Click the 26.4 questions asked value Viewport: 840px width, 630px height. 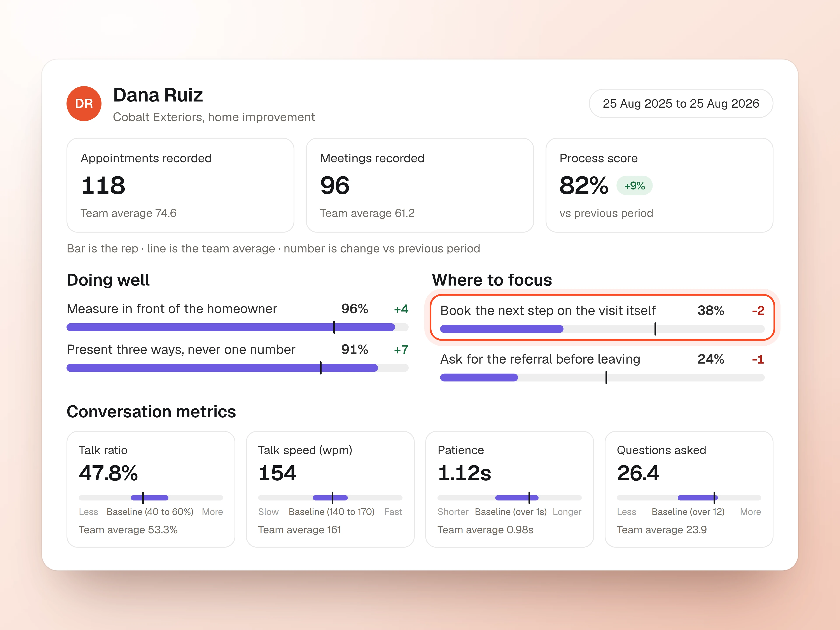(638, 473)
